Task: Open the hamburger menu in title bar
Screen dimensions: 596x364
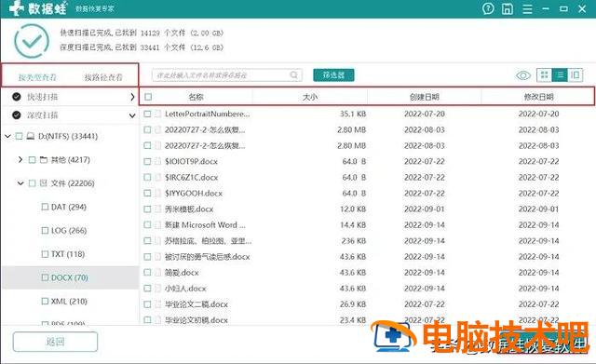Action: point(527,8)
